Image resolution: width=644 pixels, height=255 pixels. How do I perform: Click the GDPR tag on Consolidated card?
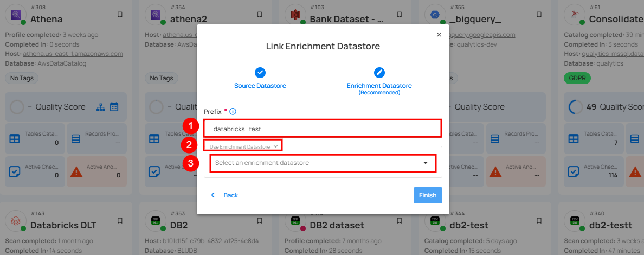point(577,78)
